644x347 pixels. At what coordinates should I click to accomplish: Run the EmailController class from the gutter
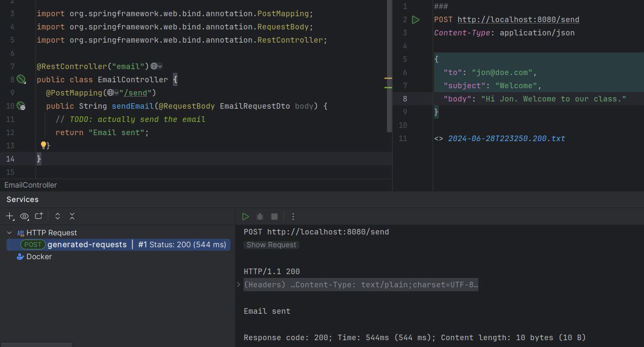click(x=21, y=79)
